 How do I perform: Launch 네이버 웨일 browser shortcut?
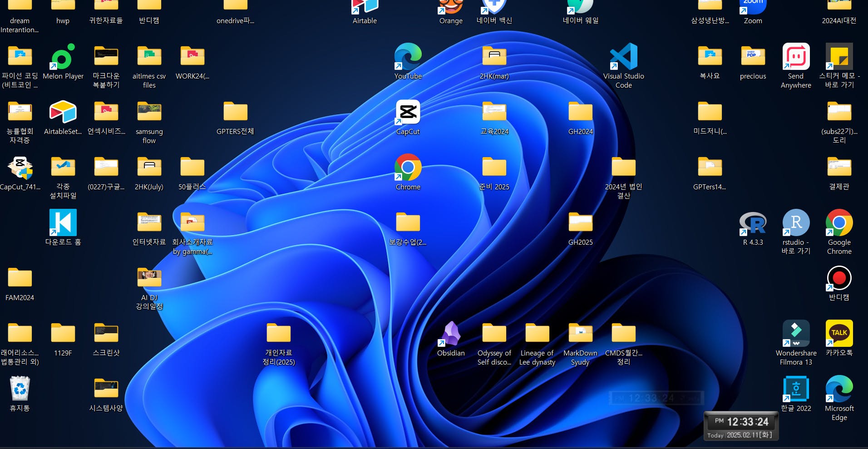[580, 6]
